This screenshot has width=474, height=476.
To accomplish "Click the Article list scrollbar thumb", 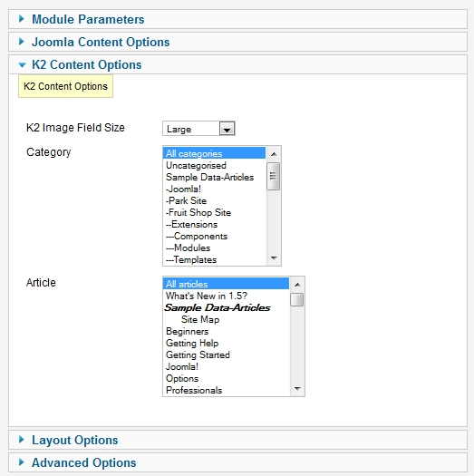I will pyautogui.click(x=296, y=299).
